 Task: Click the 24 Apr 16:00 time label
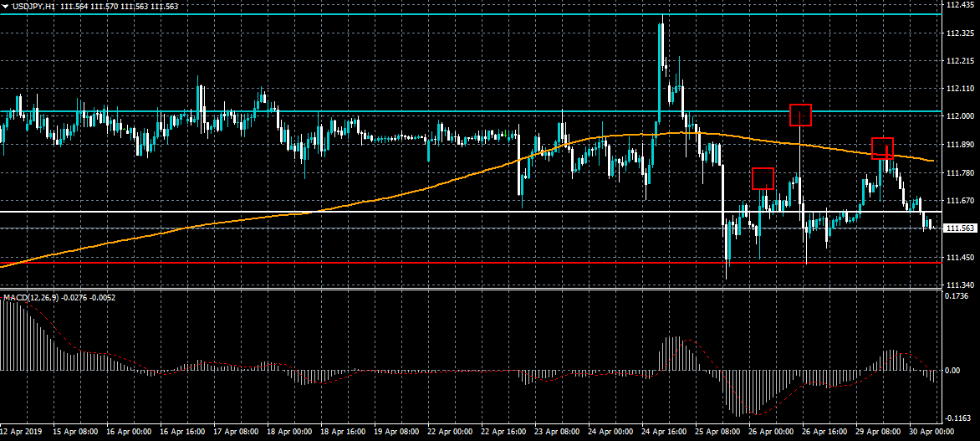click(665, 432)
